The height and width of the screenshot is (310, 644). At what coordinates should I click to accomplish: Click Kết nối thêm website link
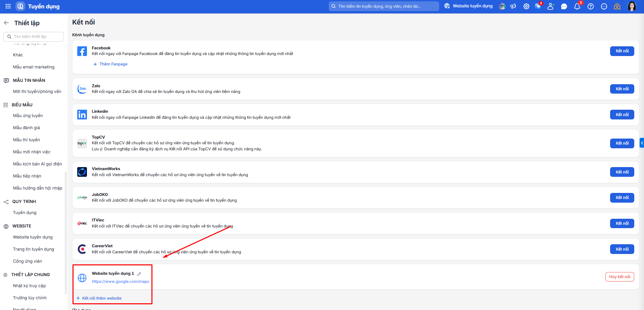pyautogui.click(x=99, y=298)
